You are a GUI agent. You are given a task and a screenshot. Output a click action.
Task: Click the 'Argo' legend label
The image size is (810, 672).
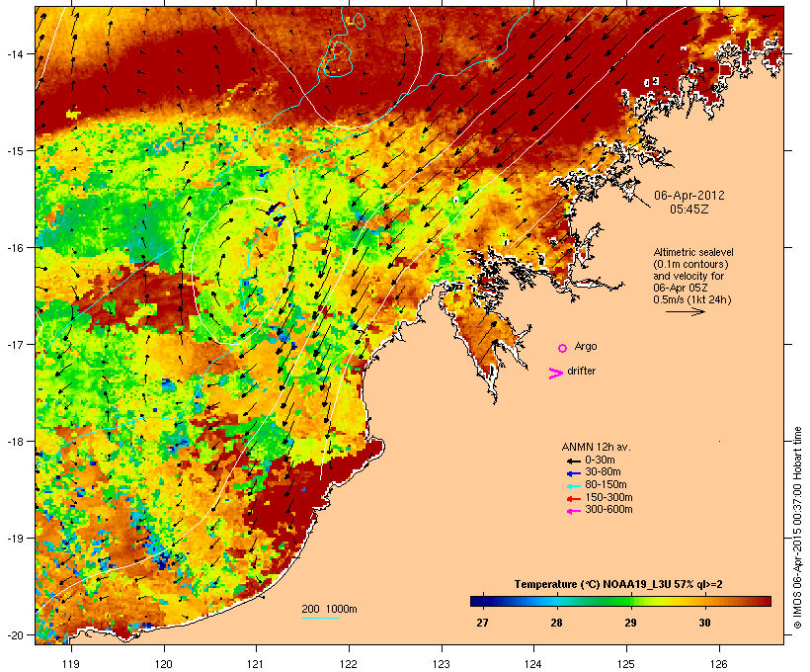coord(586,346)
